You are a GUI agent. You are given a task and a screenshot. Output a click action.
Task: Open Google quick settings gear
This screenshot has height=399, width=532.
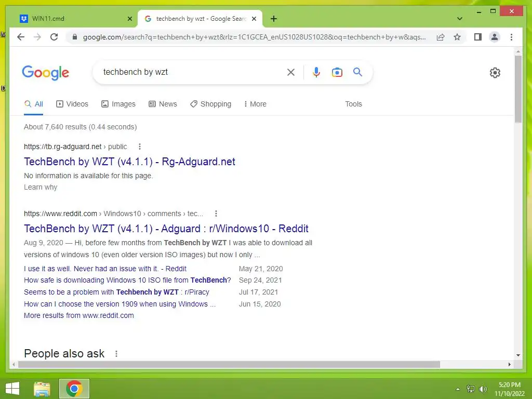point(495,72)
